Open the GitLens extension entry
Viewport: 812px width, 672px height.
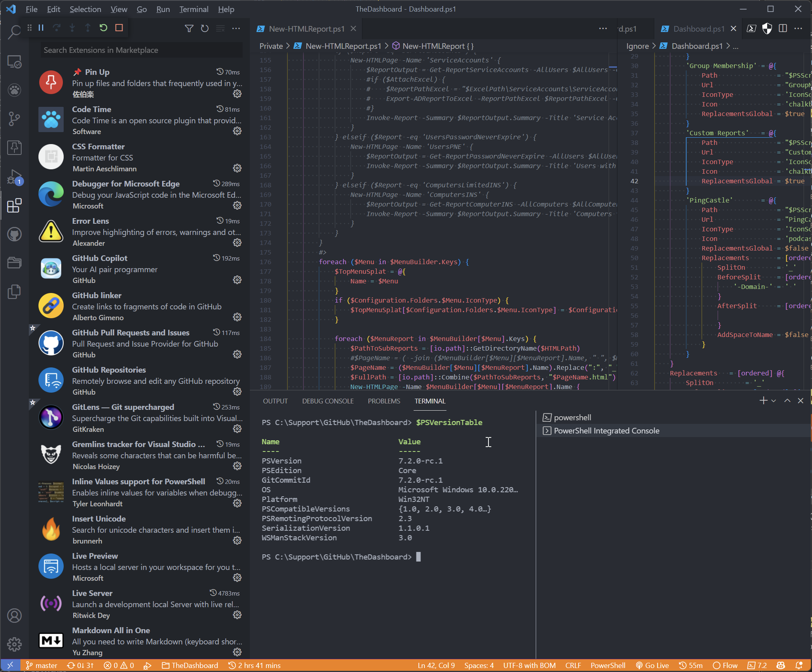(140, 418)
